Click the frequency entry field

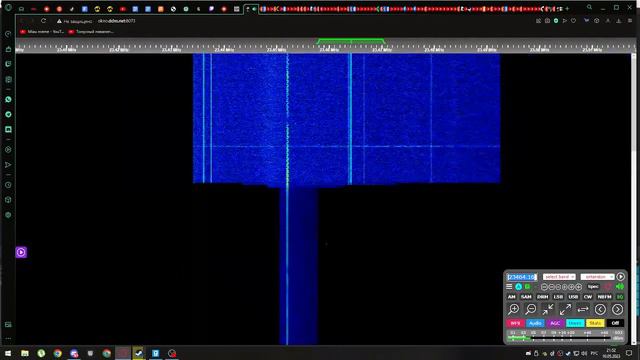[522, 277]
